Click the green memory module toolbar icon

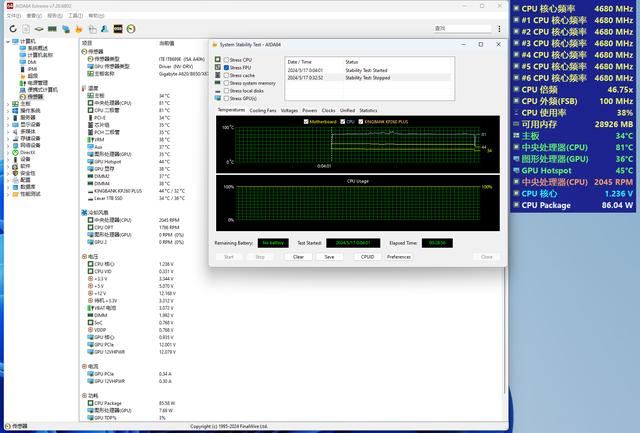pyautogui.click(x=52, y=29)
